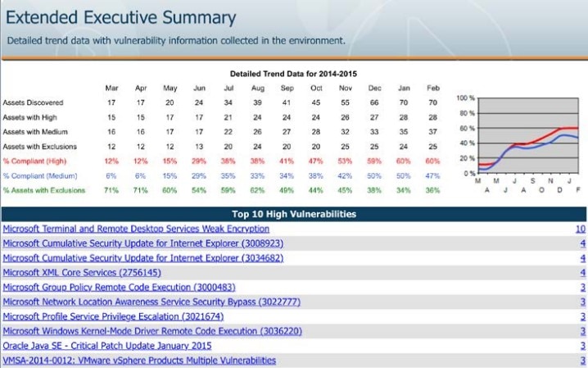Click the Aug column header
Viewport: 588px width, 368px height.
point(258,89)
